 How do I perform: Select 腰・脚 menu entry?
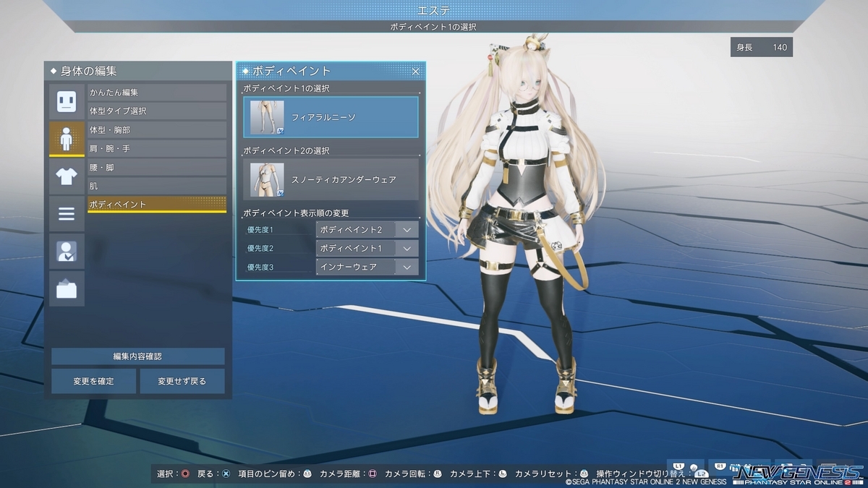(x=157, y=168)
